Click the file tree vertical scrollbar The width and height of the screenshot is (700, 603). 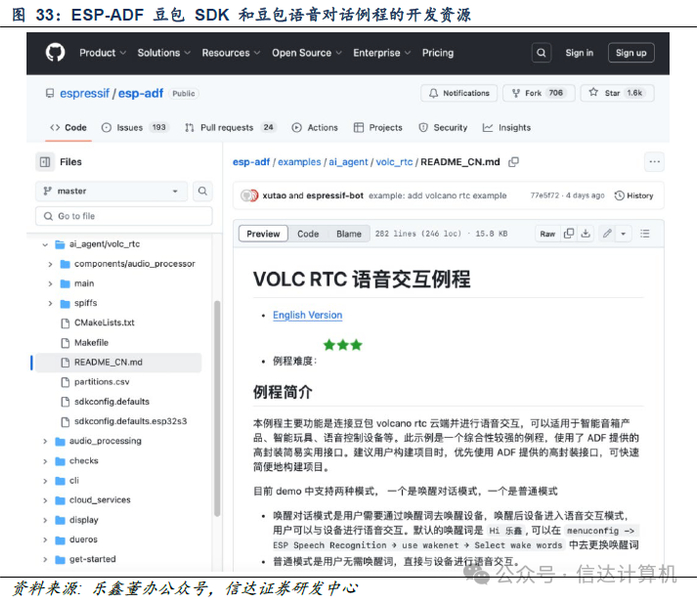pyautogui.click(x=217, y=408)
